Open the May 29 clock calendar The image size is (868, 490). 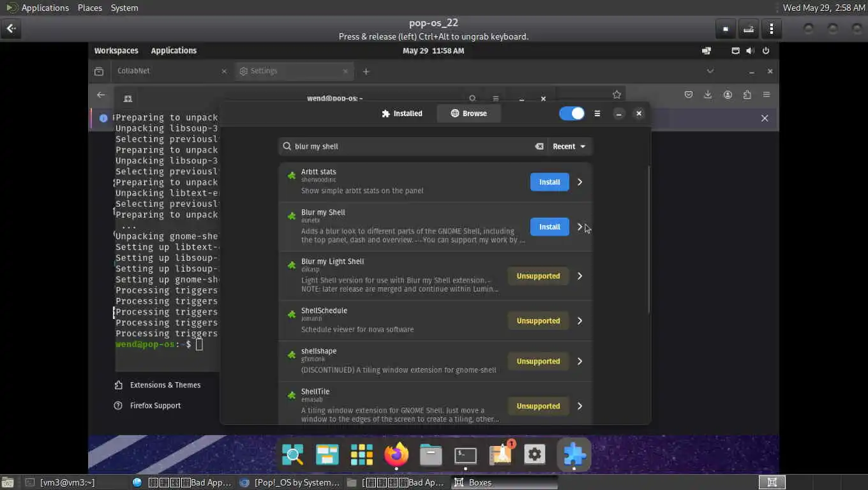coord(433,50)
